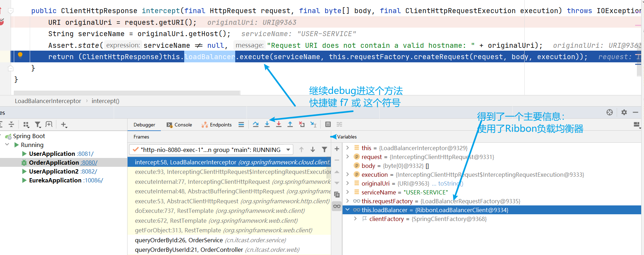Select frame queryOrderByUserId:21, OrderController
Screen dimensions: 644x255
229,250
